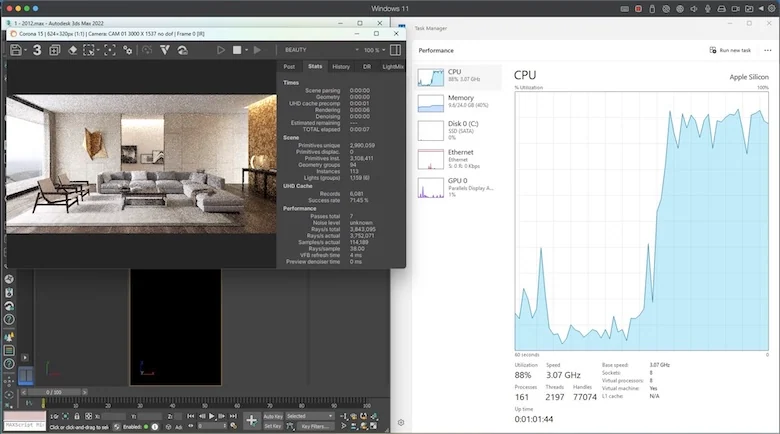Image resolution: width=780 pixels, height=434 pixels.
Task: Open the Selected key filter dropdown
Action: click(x=309, y=416)
